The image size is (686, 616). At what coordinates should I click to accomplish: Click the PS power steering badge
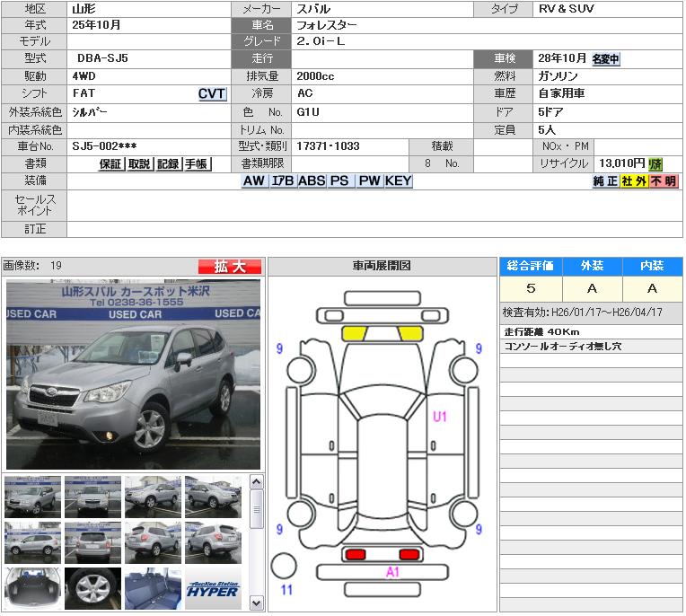[x=339, y=181]
